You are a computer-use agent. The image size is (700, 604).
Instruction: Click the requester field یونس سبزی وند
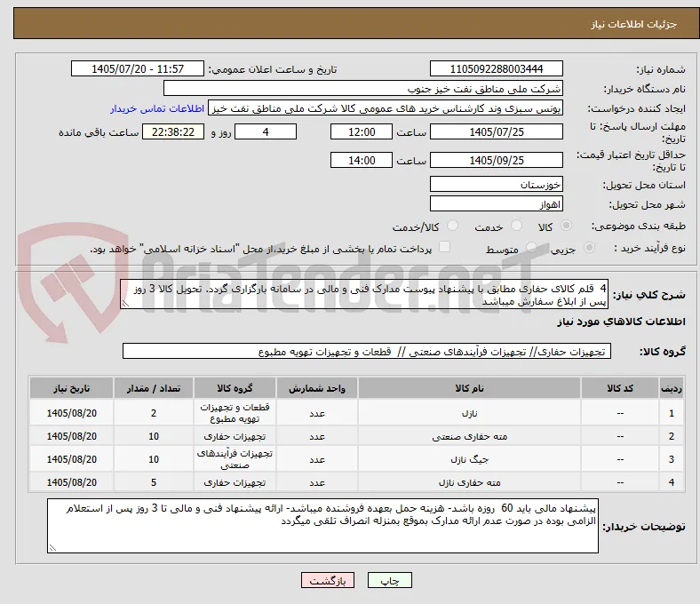pyautogui.click(x=386, y=108)
